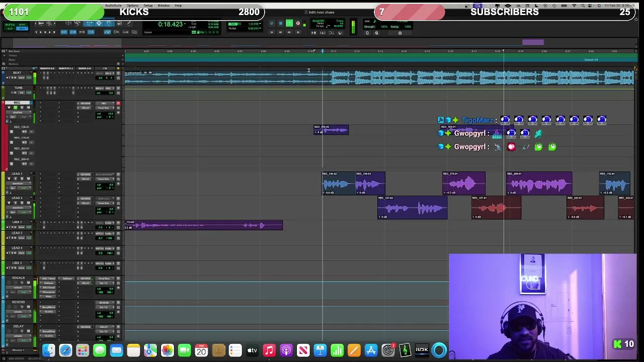Expand the Tempo ruler
The image size is (644, 362).
pos(5,55)
